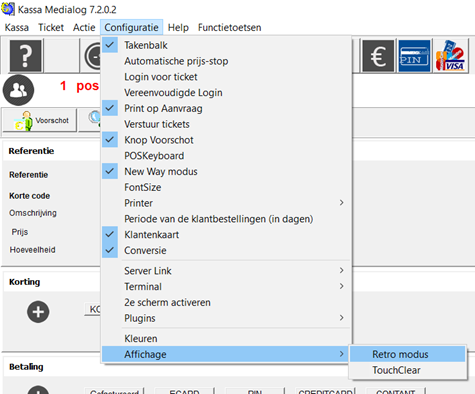Expand the Affichage submenu
The height and width of the screenshot is (394, 475).
pos(226,354)
